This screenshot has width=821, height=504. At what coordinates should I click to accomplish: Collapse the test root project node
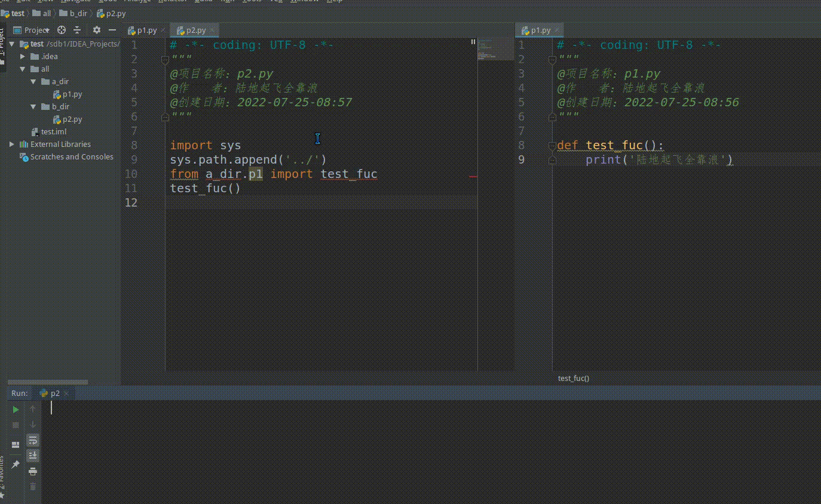point(11,44)
